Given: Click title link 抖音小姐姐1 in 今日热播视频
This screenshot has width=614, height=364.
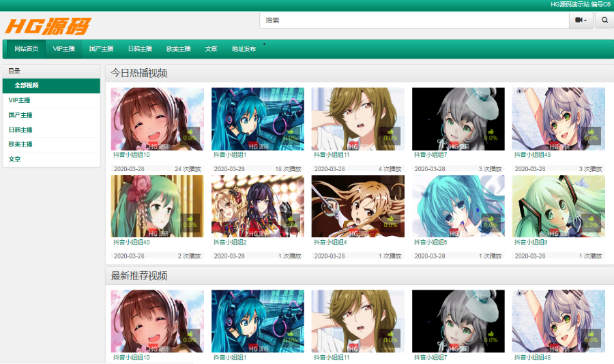Looking at the screenshot, I should [x=230, y=155].
